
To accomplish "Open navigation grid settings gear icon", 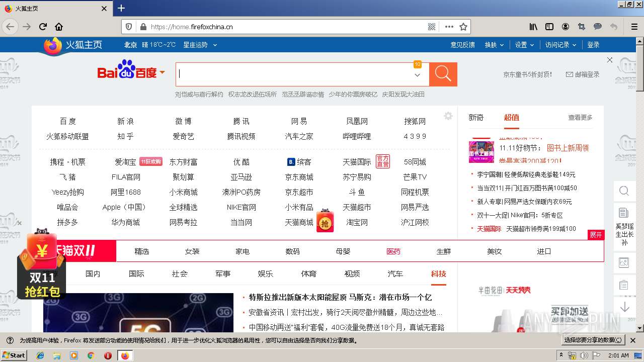I will [x=448, y=116].
